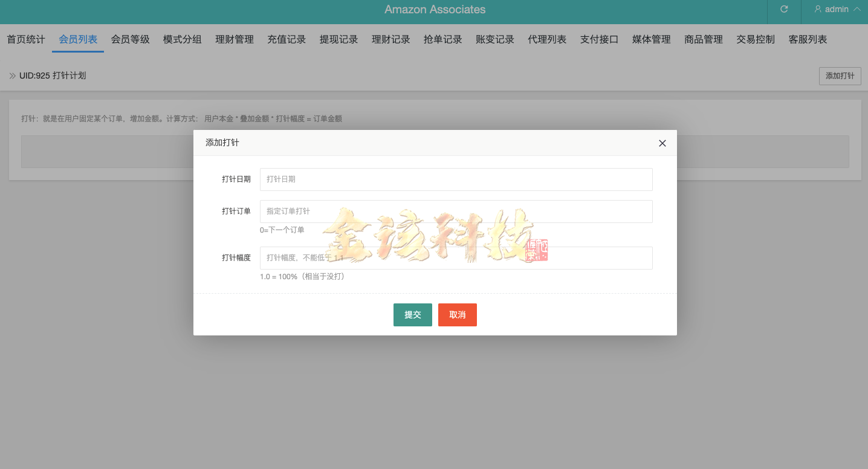This screenshot has height=469, width=868.
Task: Navigate to 抢单记录
Action: (x=442, y=39)
